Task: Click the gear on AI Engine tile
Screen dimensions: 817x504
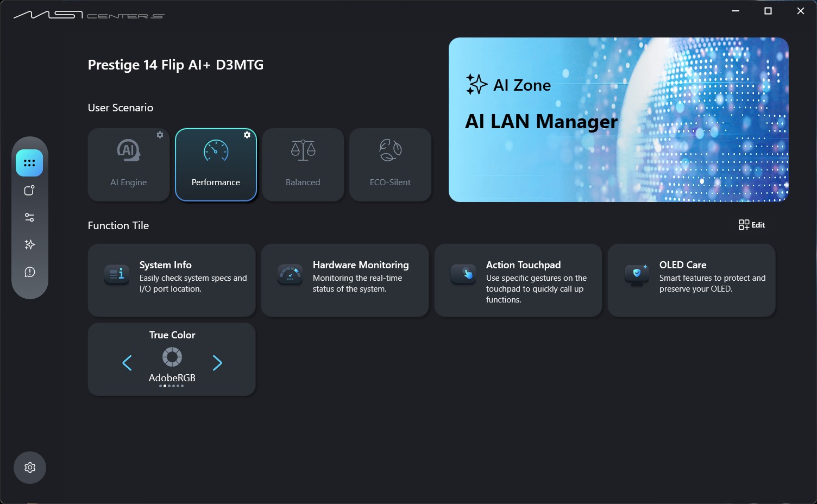Action: pos(160,135)
